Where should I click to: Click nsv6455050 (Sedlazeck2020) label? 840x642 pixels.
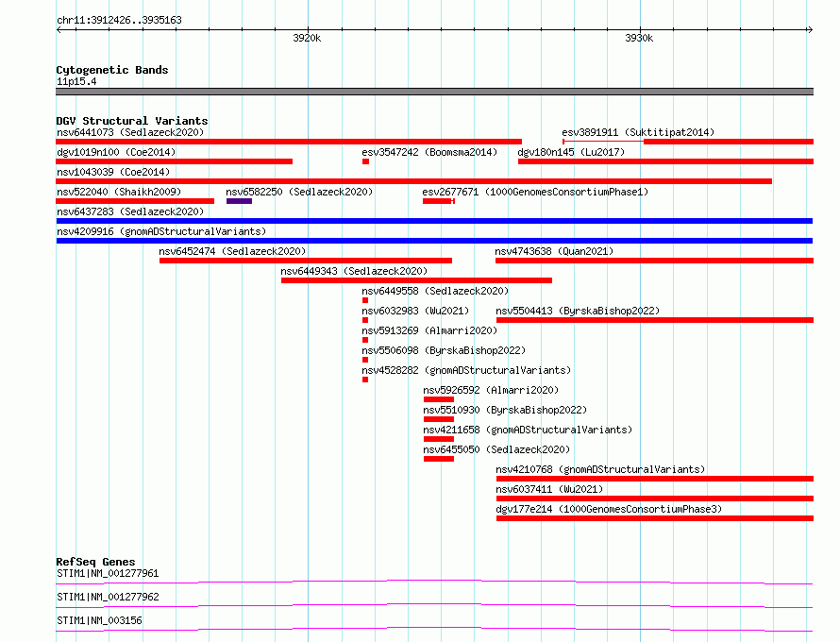(x=496, y=449)
